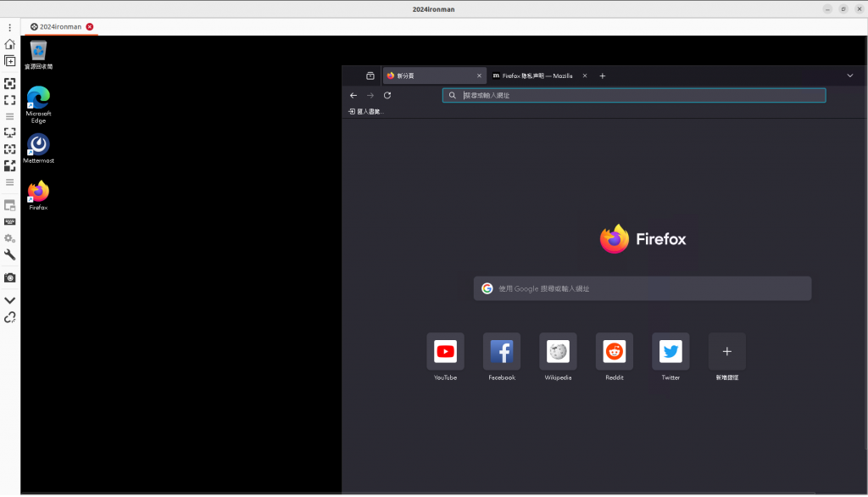The height and width of the screenshot is (497, 868).
Task: Toggle dynamic resolution update in the sidebar
Action: [x=9, y=149]
